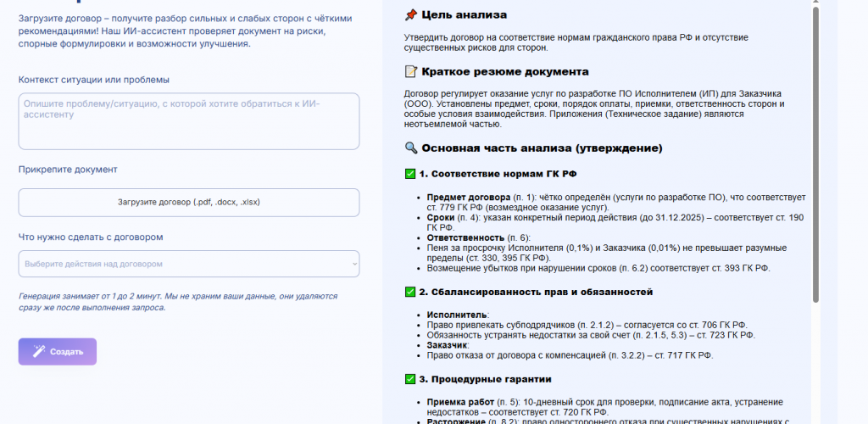868x424 pixels.
Task: Click the label 'Прикрепите документ'
Action: (68, 170)
